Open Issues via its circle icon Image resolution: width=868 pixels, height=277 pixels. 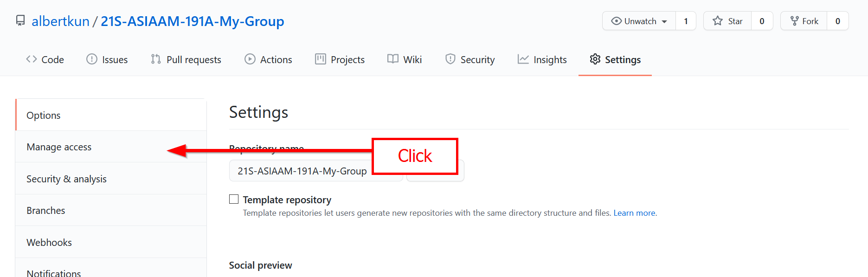(x=92, y=59)
